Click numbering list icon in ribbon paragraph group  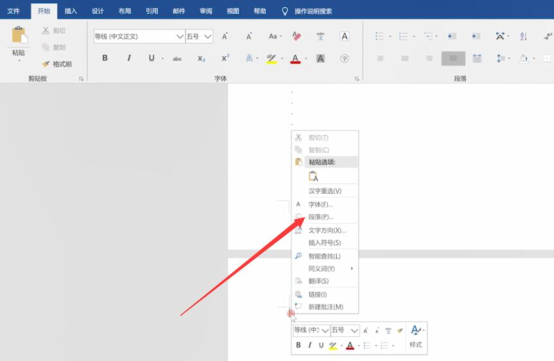[x=403, y=36]
